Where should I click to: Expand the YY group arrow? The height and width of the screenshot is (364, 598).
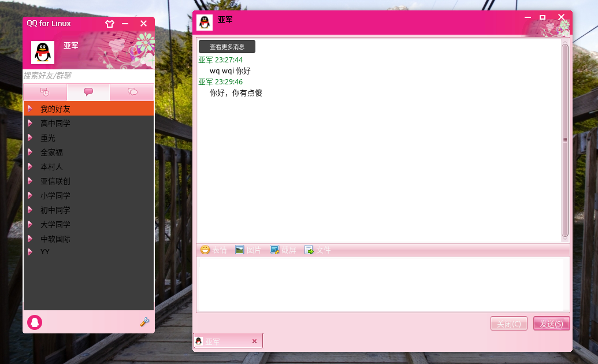[30, 252]
